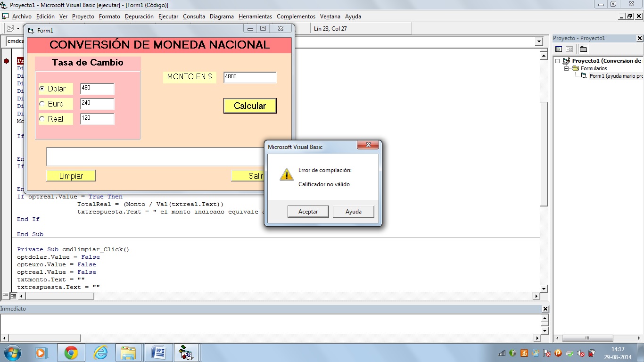Viewport: 644px width, 362px height.
Task: Open Microsoft Word from the taskbar
Action: (x=159, y=353)
